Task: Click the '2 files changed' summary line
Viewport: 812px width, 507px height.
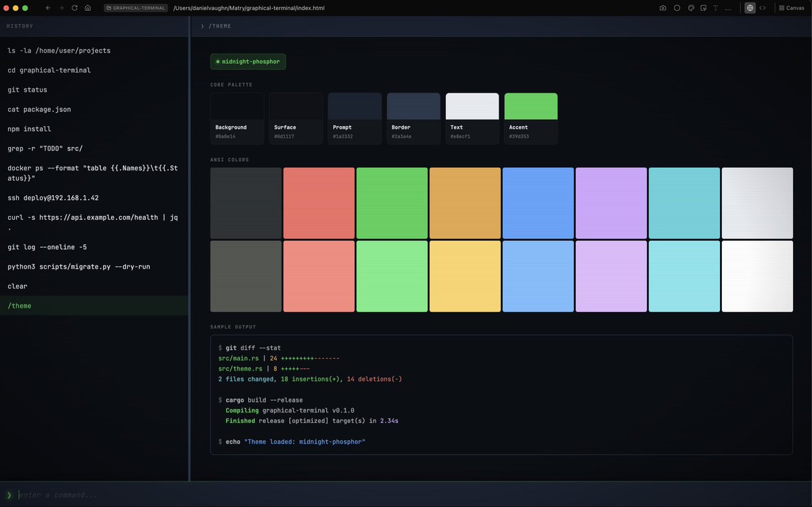Action: tap(310, 379)
